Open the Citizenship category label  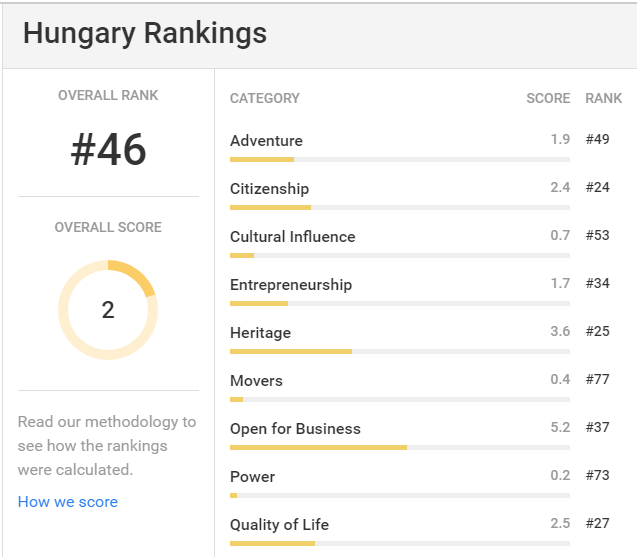coord(269,189)
